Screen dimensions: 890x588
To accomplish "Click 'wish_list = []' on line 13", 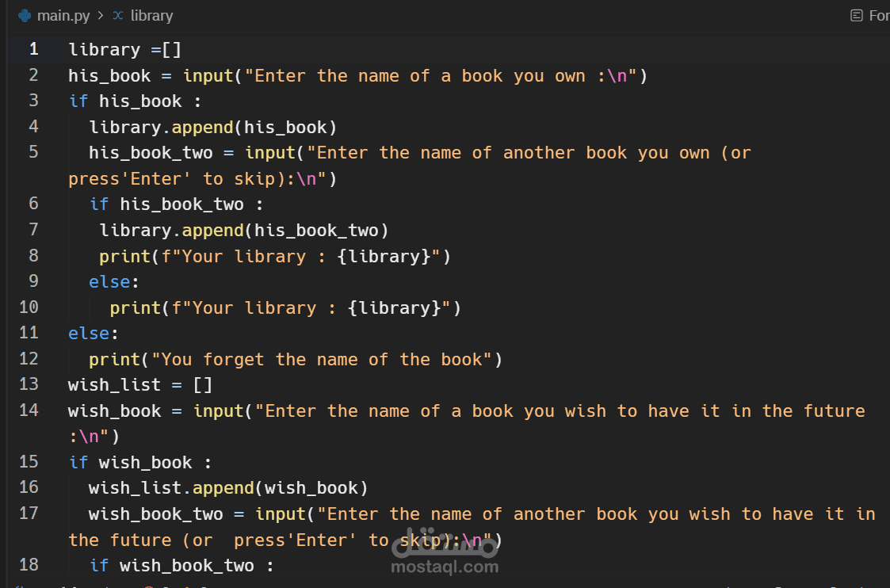I will coord(140,385).
